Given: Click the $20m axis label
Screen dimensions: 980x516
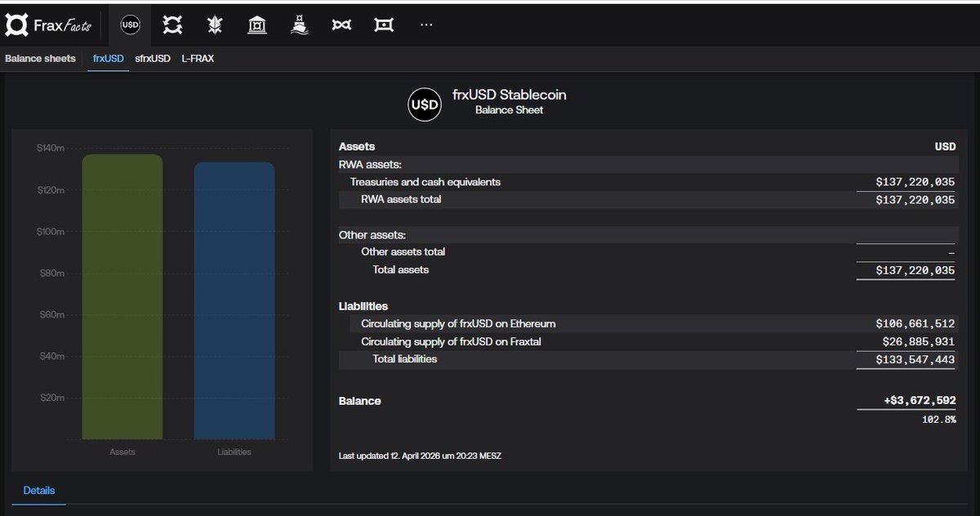Looking at the screenshot, I should click(51, 398).
